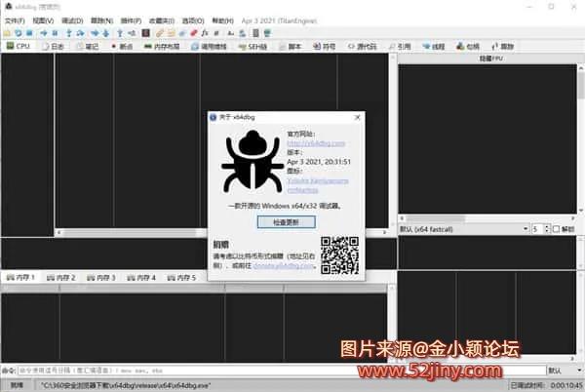Switch to the 内存布局 memory map tab

162,46
